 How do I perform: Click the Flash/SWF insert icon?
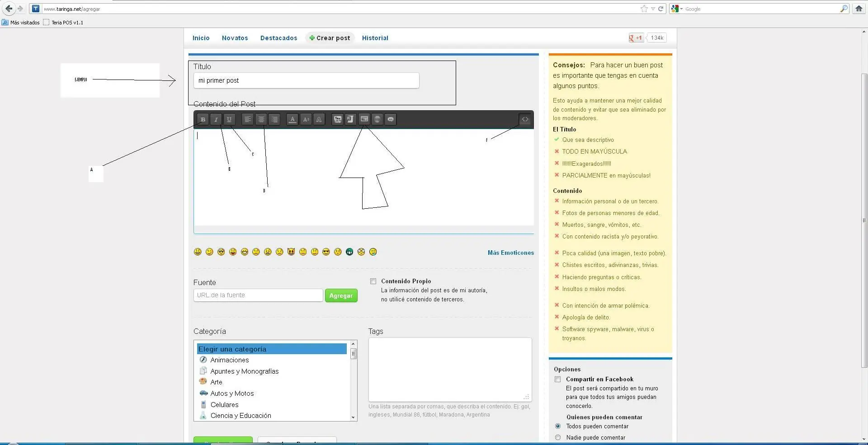[x=351, y=120]
